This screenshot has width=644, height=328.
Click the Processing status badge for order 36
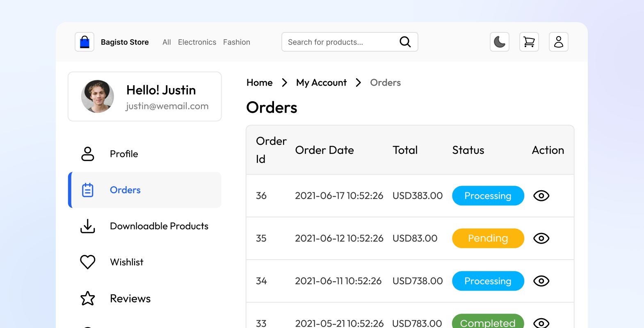point(488,196)
